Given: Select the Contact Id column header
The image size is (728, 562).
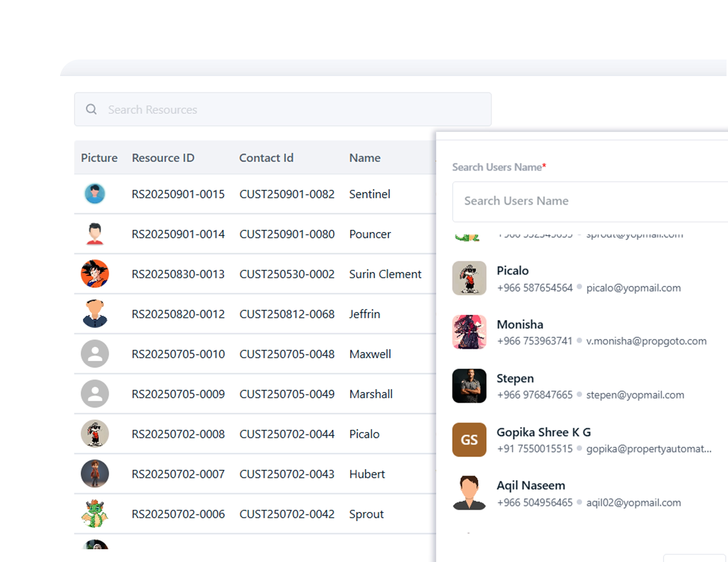Looking at the screenshot, I should [266, 158].
